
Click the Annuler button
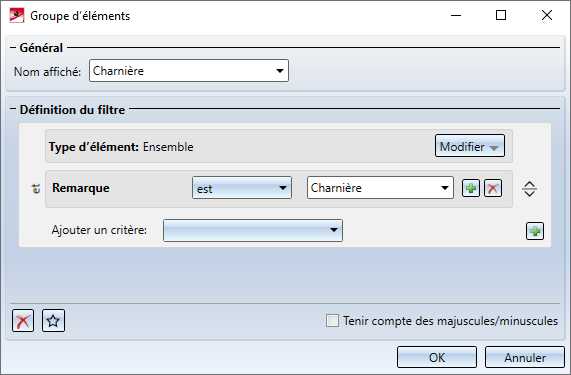coord(525,358)
